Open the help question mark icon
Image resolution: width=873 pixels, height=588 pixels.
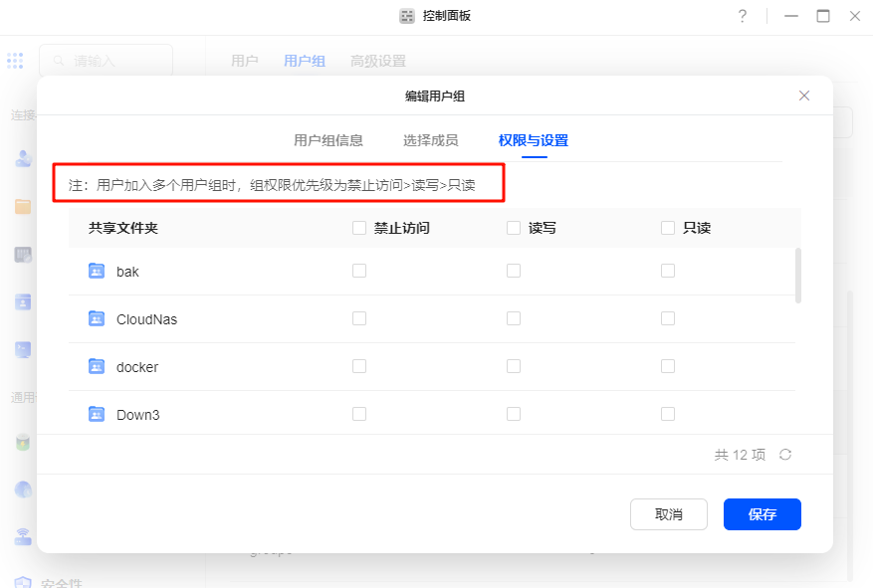point(743,16)
